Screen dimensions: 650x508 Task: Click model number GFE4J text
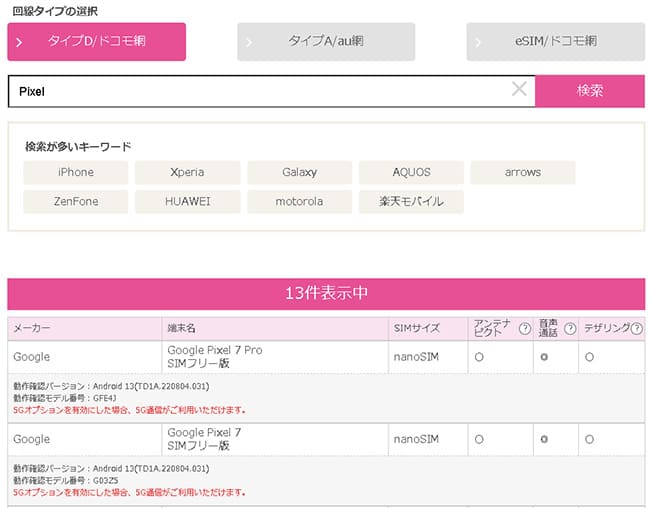pyautogui.click(x=104, y=399)
